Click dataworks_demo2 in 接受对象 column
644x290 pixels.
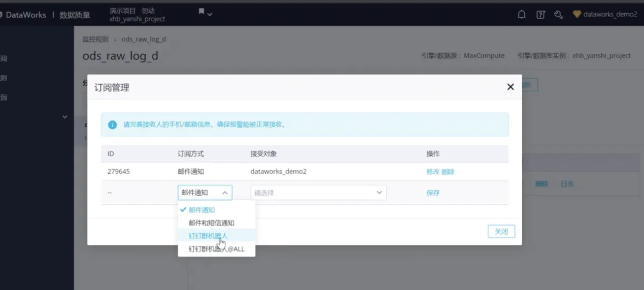[x=279, y=171]
